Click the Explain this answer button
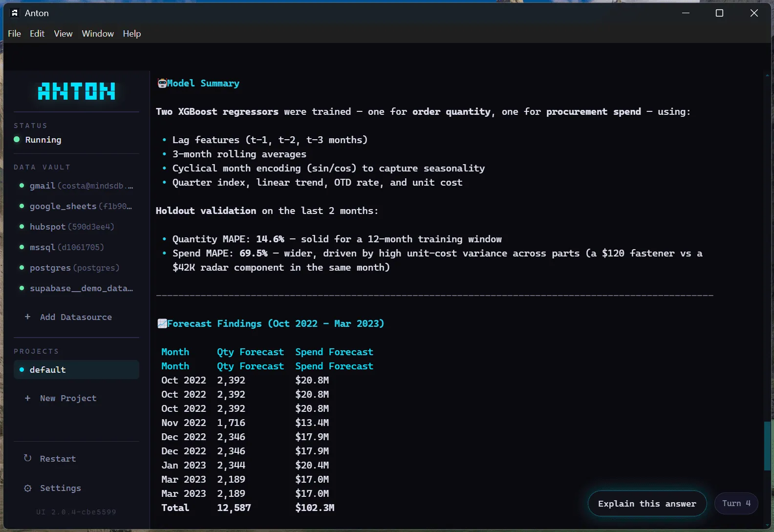Screen dimensions: 774x532 pos(647,504)
